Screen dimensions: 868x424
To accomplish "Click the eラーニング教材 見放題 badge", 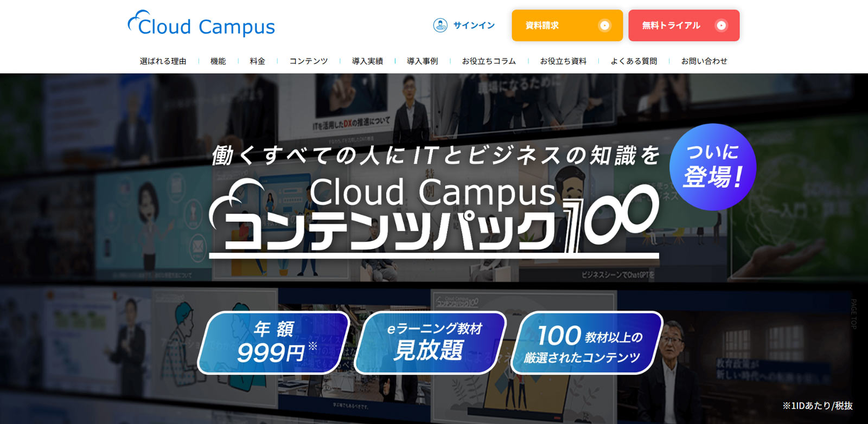I will [430, 343].
